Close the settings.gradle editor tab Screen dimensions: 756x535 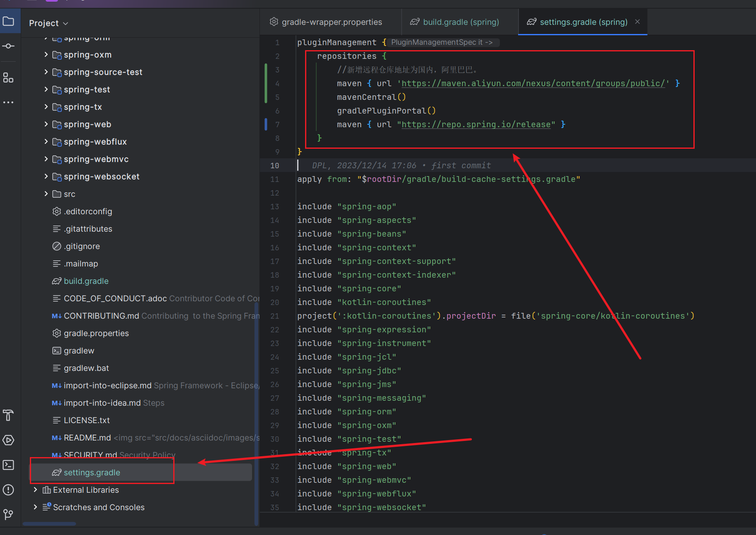pos(637,22)
